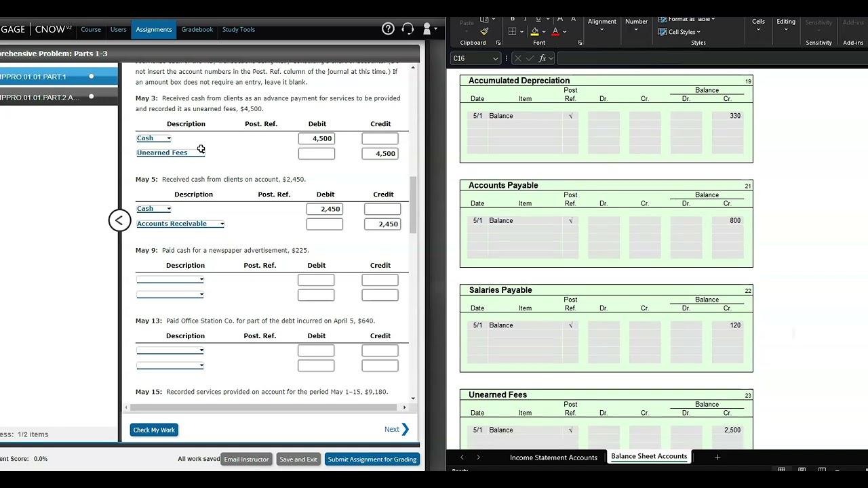The height and width of the screenshot is (488, 868).
Task: Add a new sheet with plus icon
Action: [x=717, y=457]
